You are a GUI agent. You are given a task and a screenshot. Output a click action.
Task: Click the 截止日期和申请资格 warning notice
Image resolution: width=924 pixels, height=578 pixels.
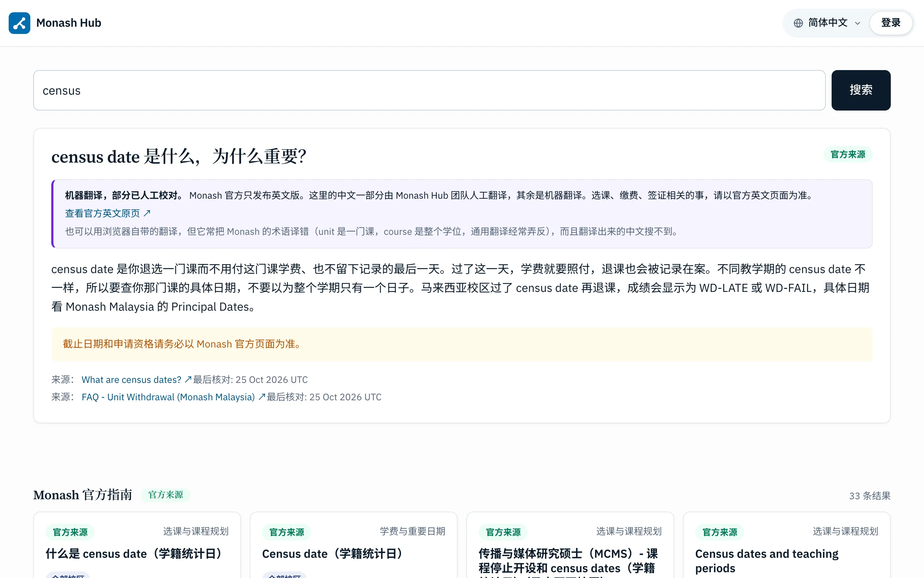pos(462,344)
